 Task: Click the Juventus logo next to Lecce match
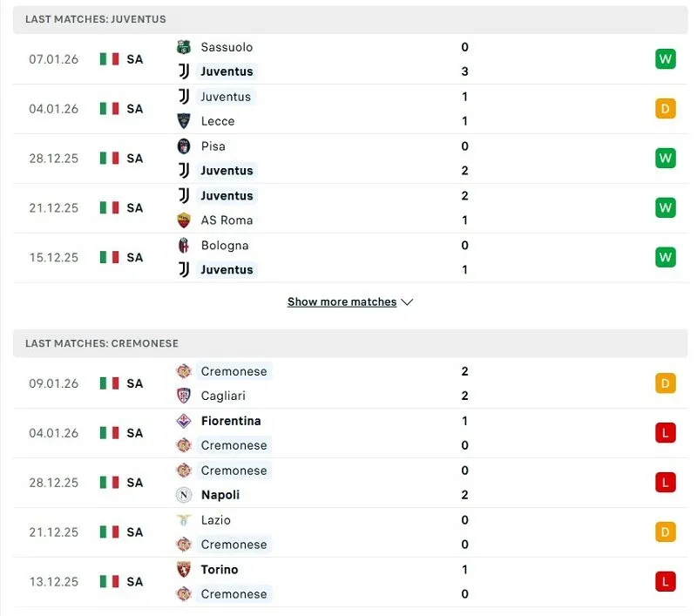(183, 97)
